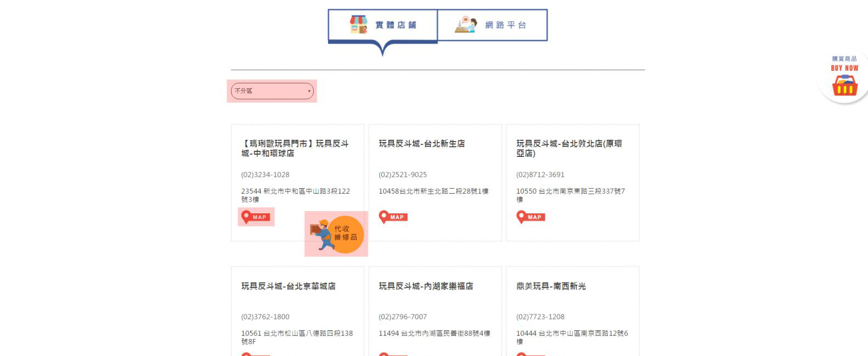Click the BUY NOW shopping basket icon

[844, 85]
